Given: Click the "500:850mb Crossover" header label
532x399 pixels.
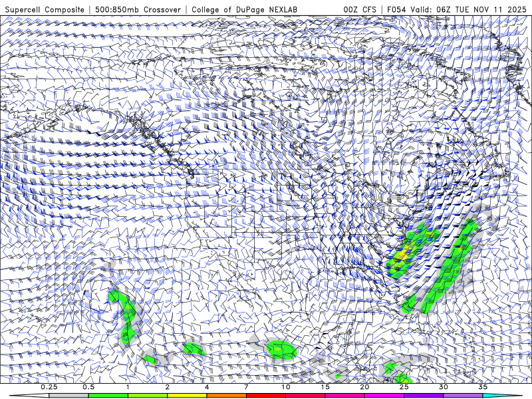Looking at the screenshot, I should [x=138, y=9].
